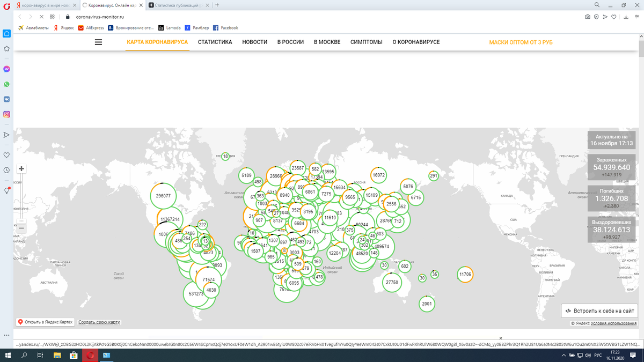
Task: Open О КОРОНАВИРУСЕ menu item
Action: (416, 42)
